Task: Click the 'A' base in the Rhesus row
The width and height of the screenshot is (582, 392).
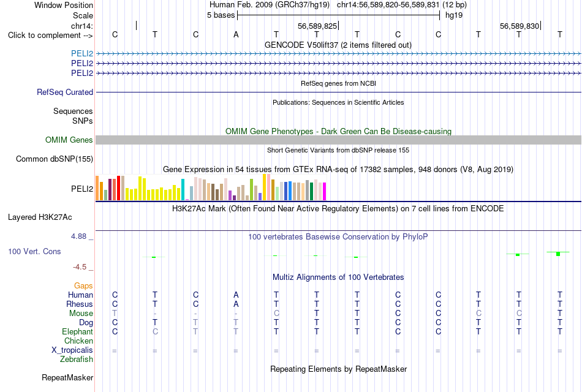Action: [x=236, y=304]
